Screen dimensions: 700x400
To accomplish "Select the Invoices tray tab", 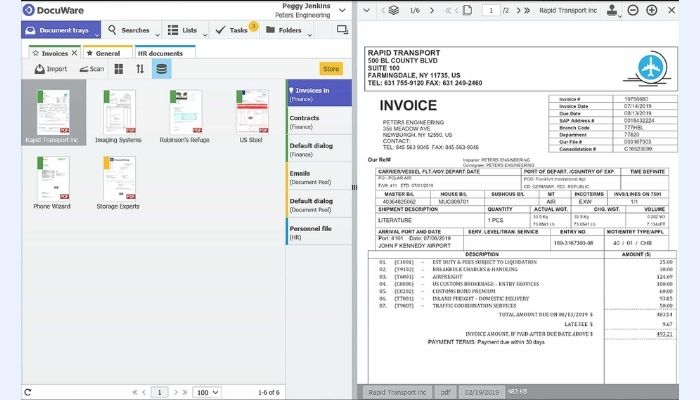I will [54, 53].
